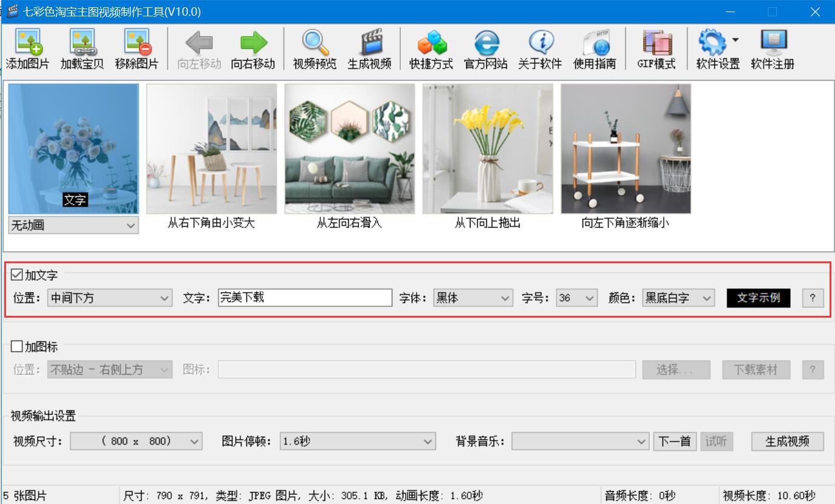Select 移除图片 remove image icon
The image size is (835, 504).
coord(136,49)
